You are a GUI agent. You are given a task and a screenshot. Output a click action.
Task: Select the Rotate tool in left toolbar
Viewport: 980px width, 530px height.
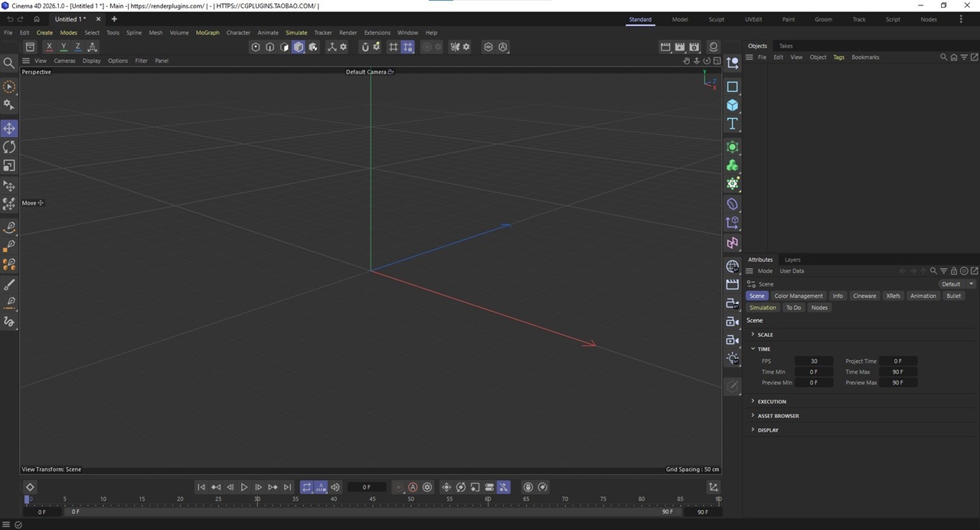(x=9, y=147)
